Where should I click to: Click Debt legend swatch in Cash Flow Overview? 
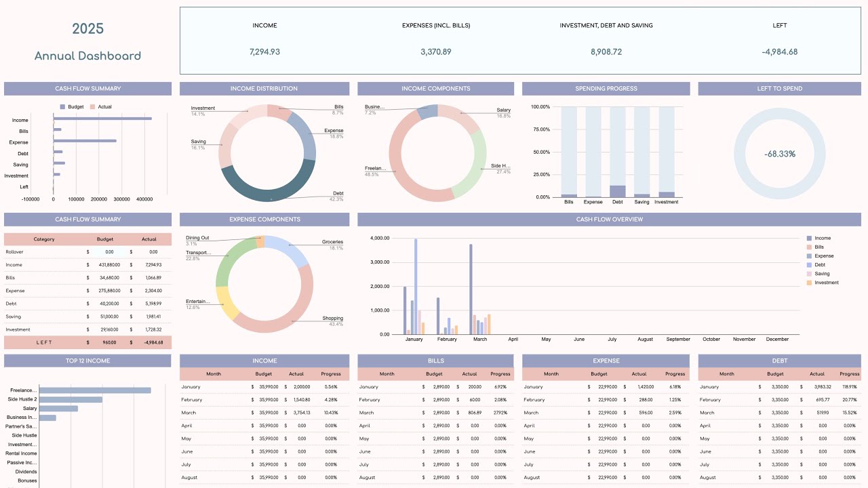(809, 265)
